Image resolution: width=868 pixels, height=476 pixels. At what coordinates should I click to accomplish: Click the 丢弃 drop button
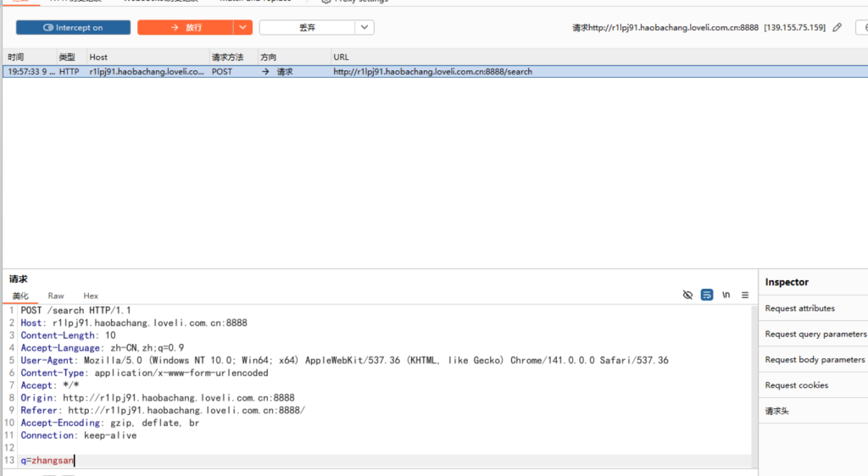coord(307,28)
